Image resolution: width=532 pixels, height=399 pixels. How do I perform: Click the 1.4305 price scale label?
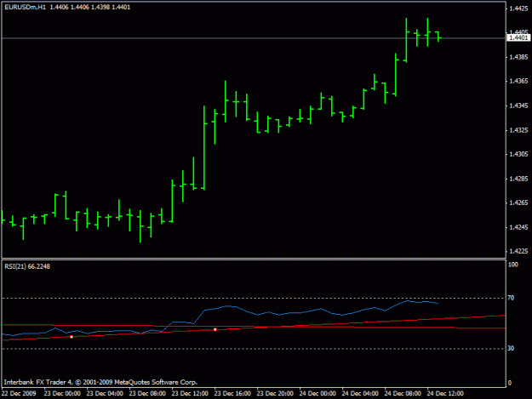tap(518, 154)
